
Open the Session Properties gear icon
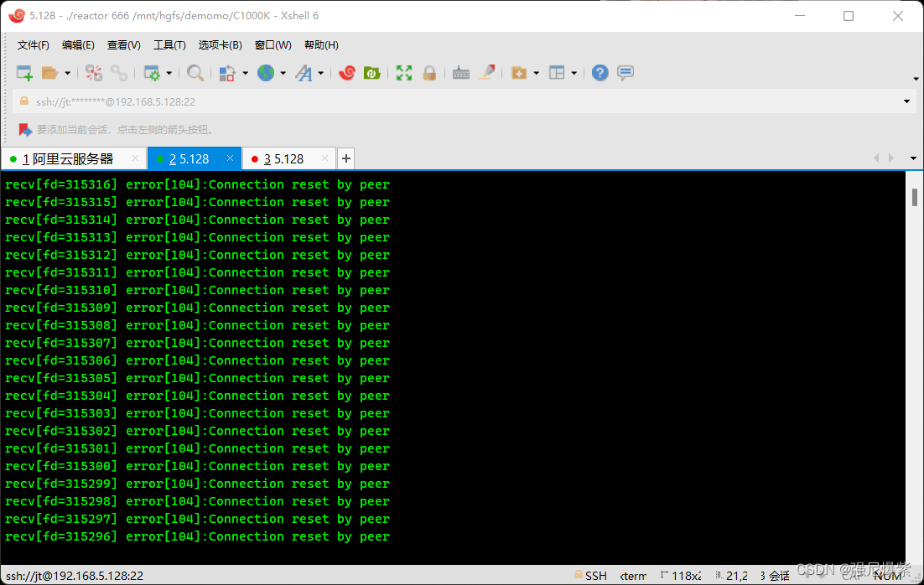(152, 73)
